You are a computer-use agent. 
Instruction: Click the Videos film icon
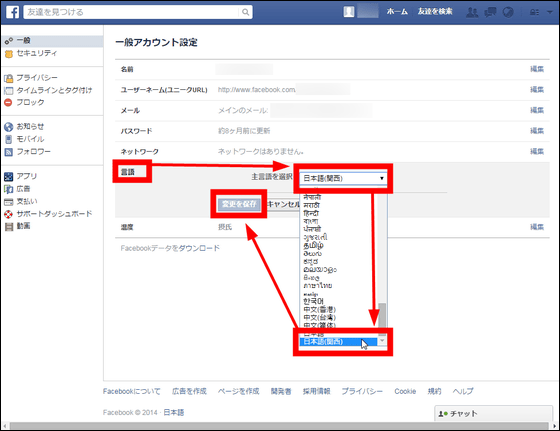[x=9, y=226]
